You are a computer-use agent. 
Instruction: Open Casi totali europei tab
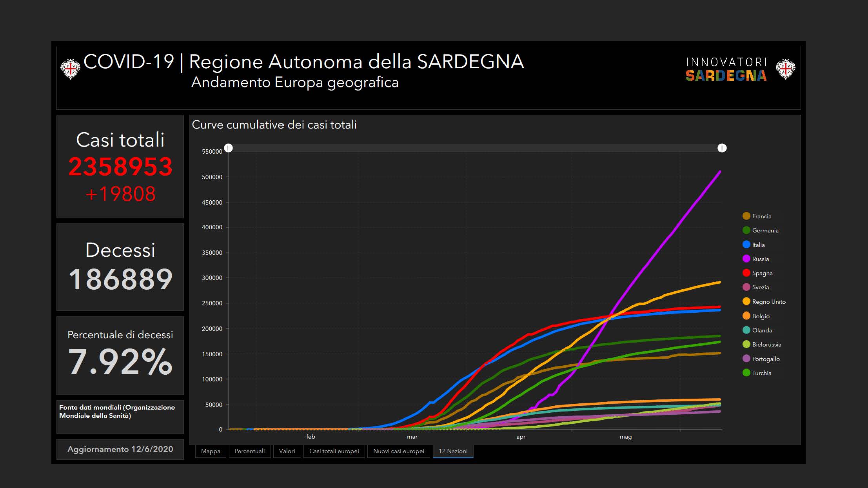click(334, 451)
